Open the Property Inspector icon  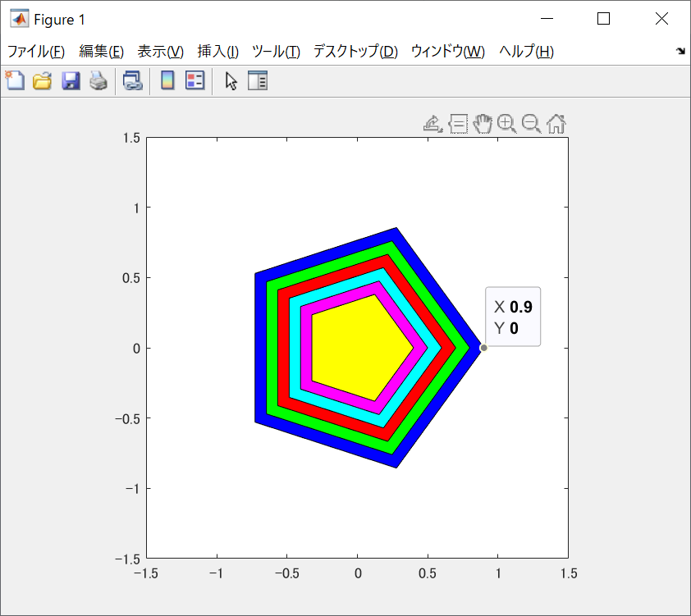(258, 80)
